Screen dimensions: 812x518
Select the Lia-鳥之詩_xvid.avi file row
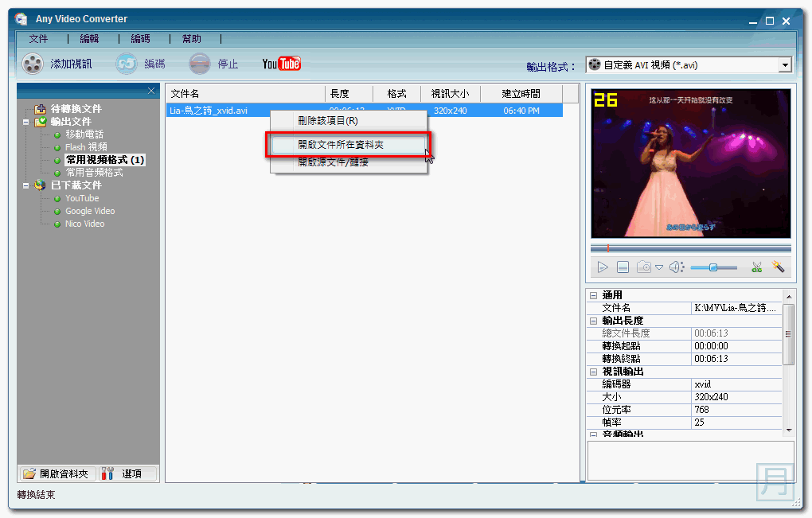click(214, 109)
